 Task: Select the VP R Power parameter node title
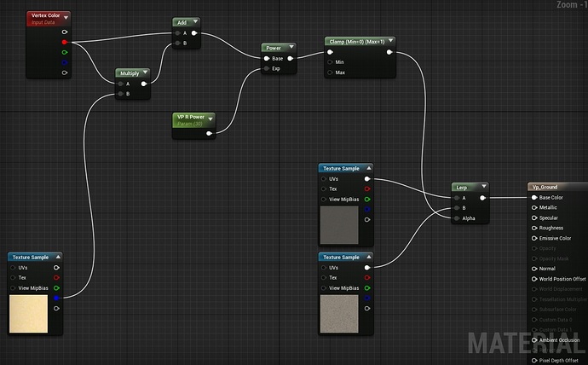191,117
